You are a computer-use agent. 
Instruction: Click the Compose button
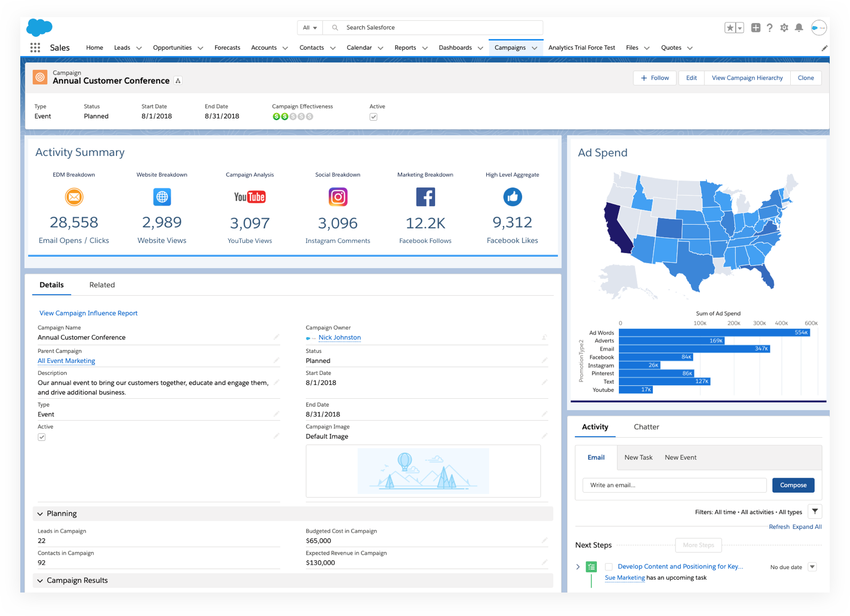(793, 485)
